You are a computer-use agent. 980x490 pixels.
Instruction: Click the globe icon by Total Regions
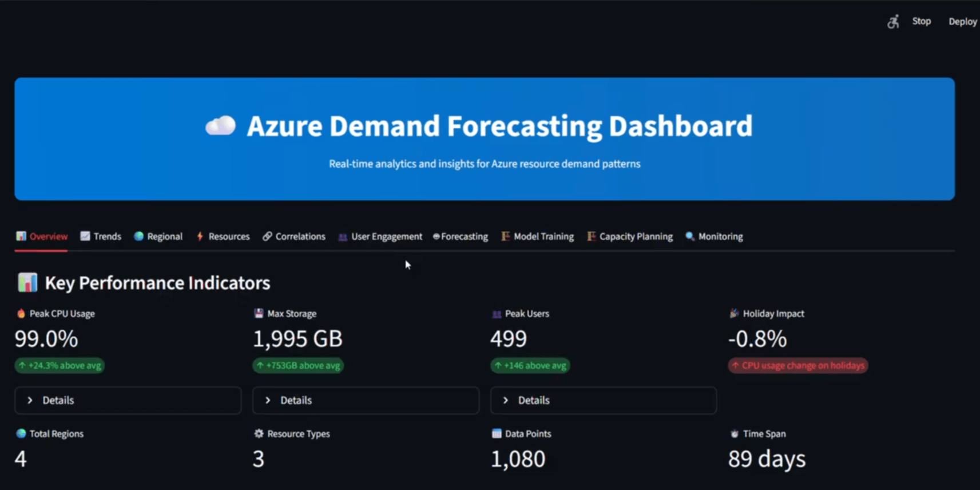21,433
